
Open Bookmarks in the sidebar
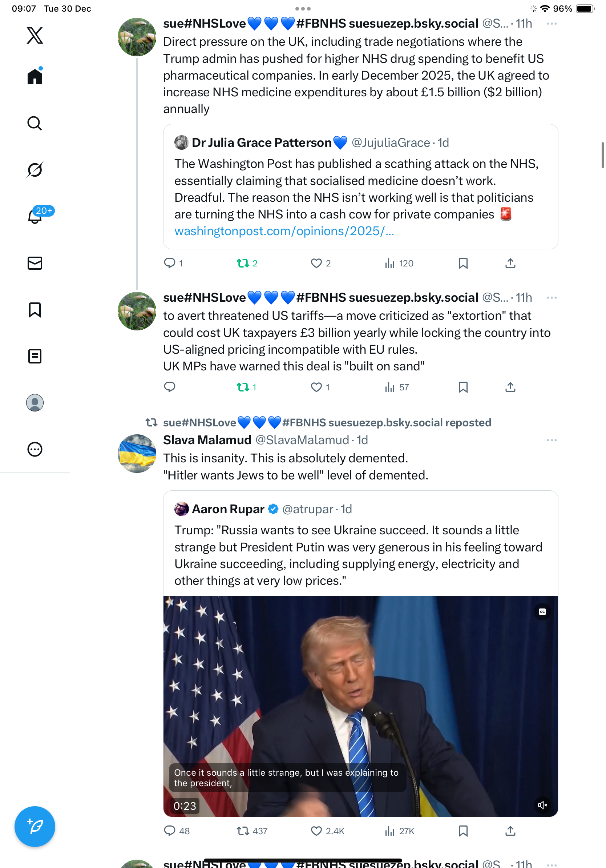(x=35, y=310)
